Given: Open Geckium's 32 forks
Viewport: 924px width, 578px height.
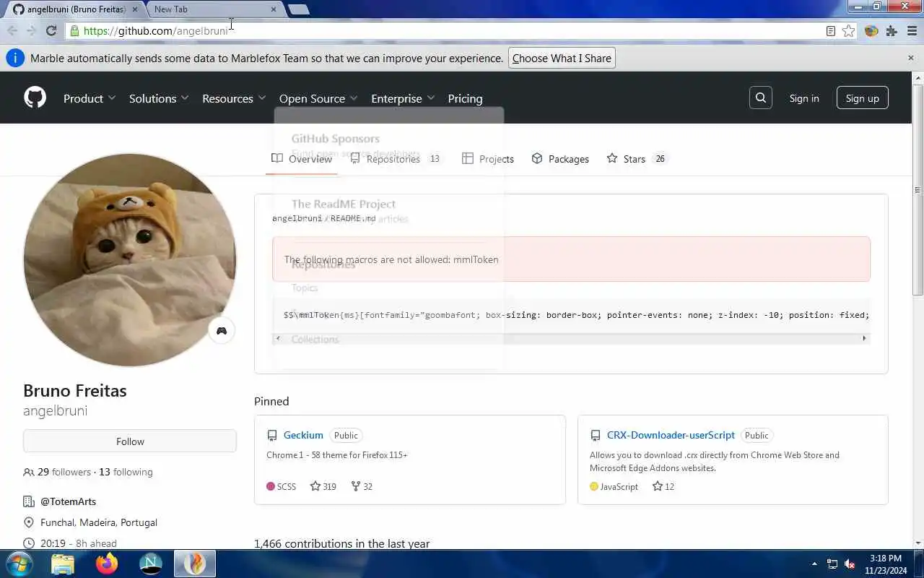Looking at the screenshot, I should pos(361,486).
